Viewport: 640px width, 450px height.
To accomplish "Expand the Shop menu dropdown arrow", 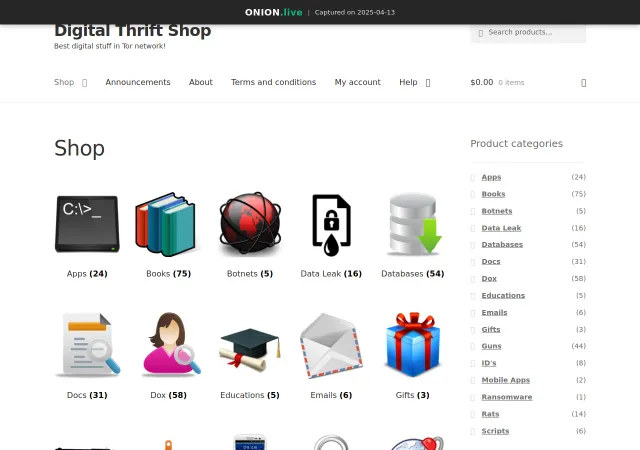I will click(84, 83).
